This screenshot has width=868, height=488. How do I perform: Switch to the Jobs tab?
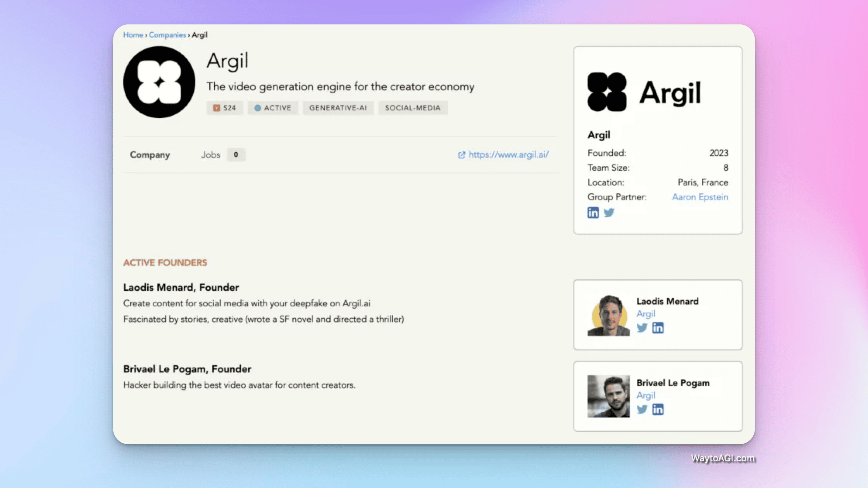click(210, 155)
